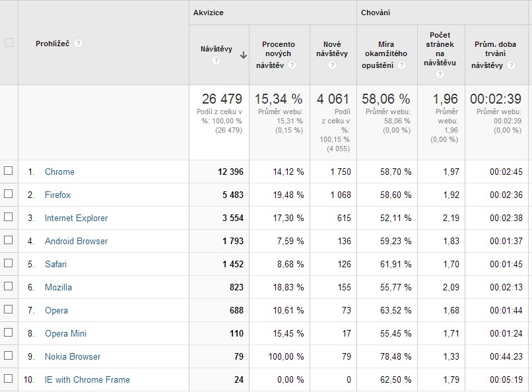Click Chrome average duration 00:02:45
The image size is (532, 392).
coord(506,172)
